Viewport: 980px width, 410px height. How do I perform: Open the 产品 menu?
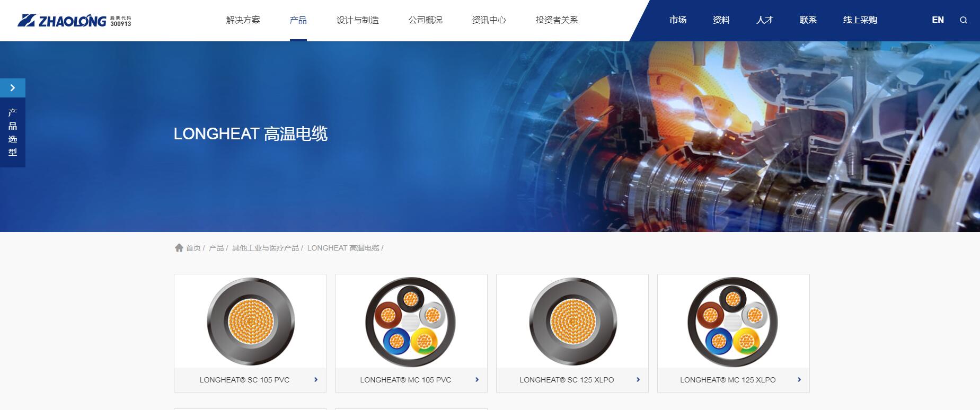298,20
